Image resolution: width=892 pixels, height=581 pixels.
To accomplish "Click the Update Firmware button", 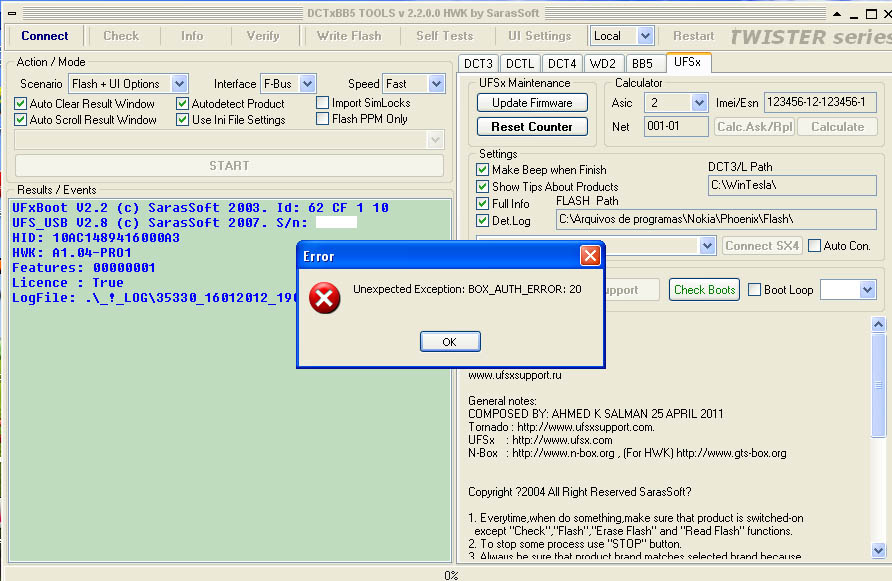I will (x=532, y=102).
